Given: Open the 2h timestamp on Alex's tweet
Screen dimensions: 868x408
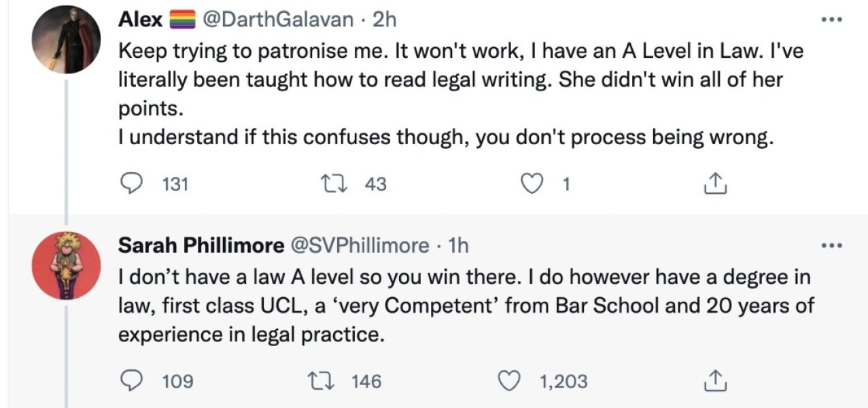Looking at the screenshot, I should [x=384, y=20].
